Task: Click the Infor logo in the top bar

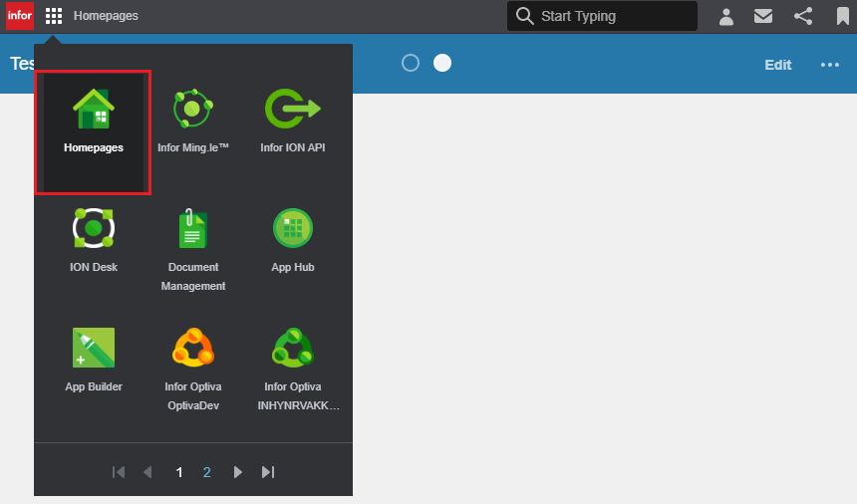Action: point(20,15)
